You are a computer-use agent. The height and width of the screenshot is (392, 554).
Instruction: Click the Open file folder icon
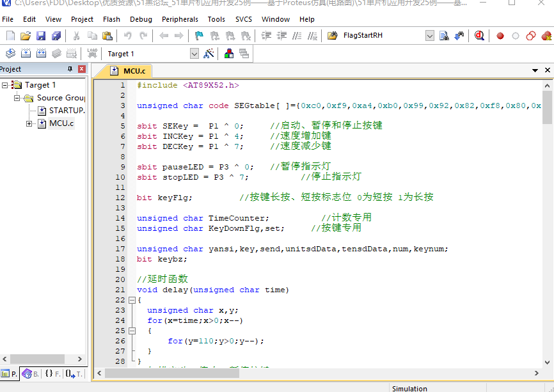point(26,36)
